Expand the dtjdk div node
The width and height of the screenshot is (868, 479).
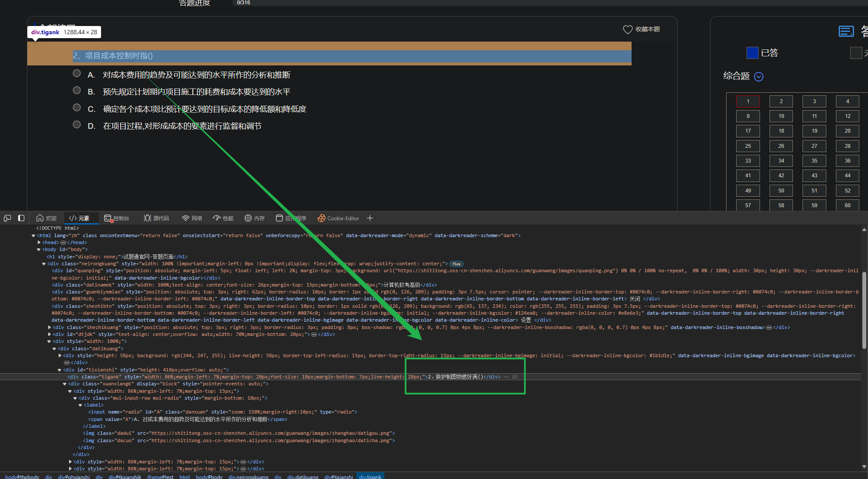(49, 335)
